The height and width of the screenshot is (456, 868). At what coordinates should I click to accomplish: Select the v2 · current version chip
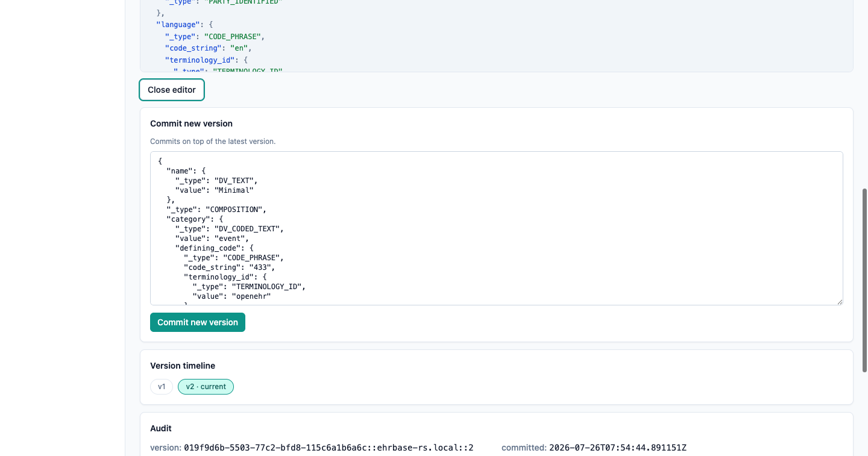coord(206,387)
